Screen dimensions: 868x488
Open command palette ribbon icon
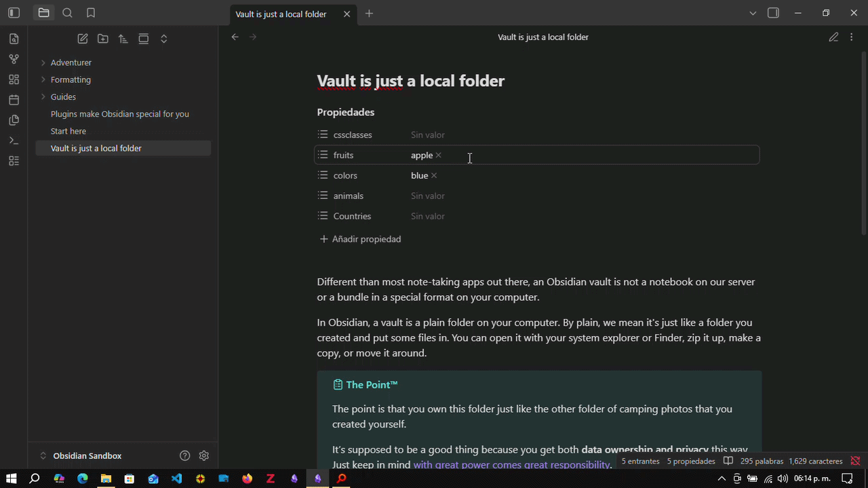(x=14, y=140)
